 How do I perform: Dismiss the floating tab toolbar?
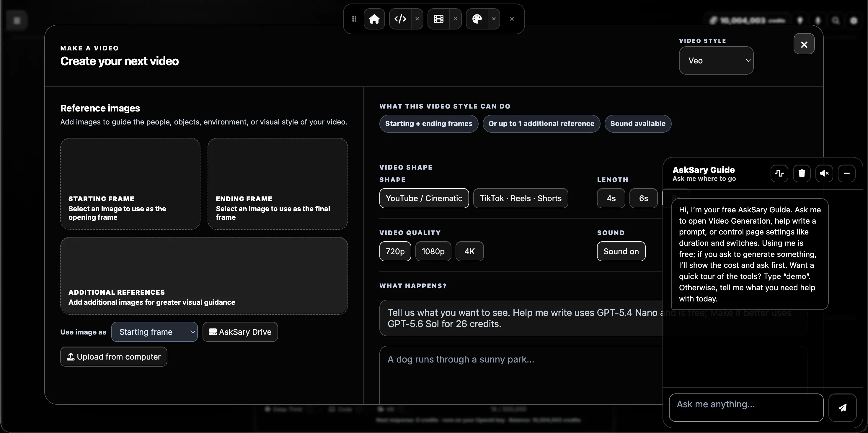[x=512, y=19]
